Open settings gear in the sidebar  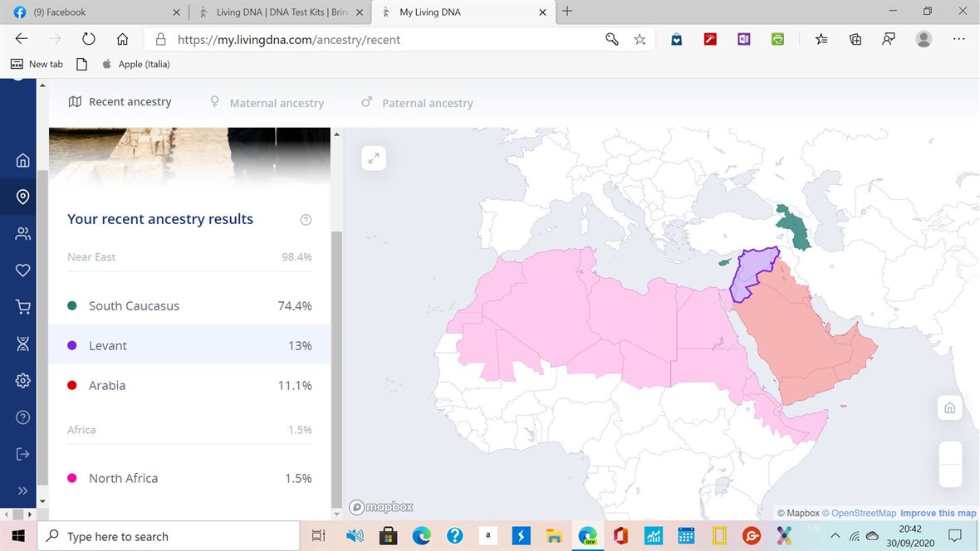click(22, 380)
